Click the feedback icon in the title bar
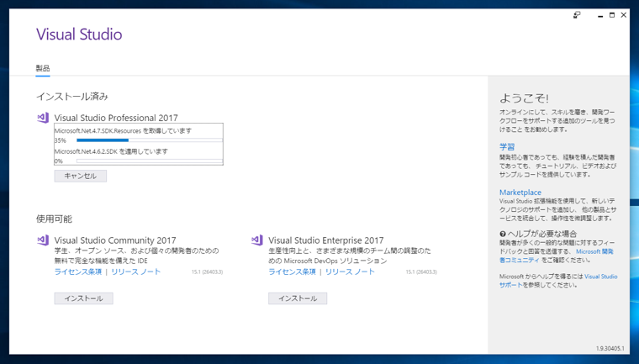Image resolution: width=639 pixels, height=364 pixels. (x=577, y=15)
